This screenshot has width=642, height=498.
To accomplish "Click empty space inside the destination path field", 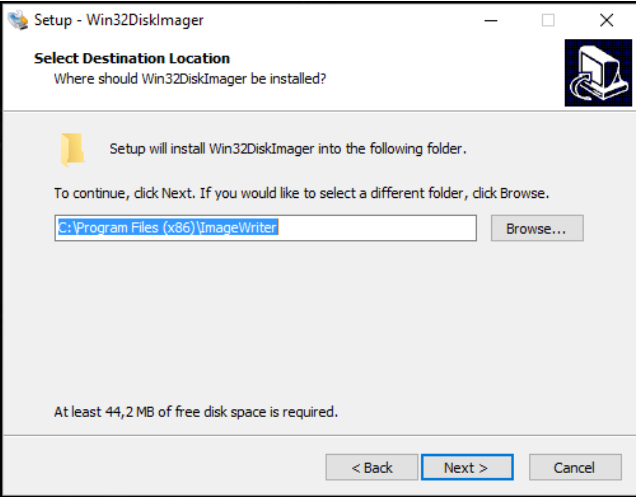I will 380,228.
